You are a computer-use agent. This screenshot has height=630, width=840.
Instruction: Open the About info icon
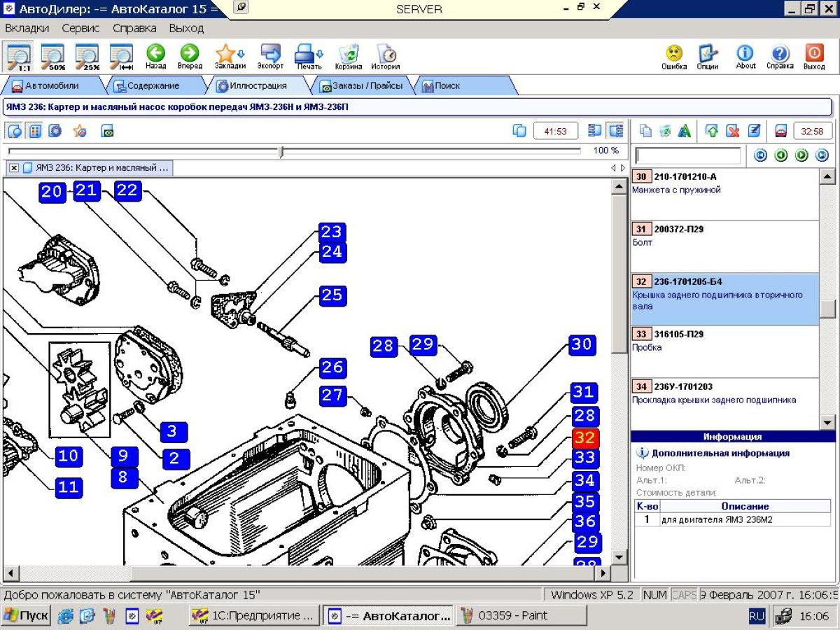coord(745,56)
